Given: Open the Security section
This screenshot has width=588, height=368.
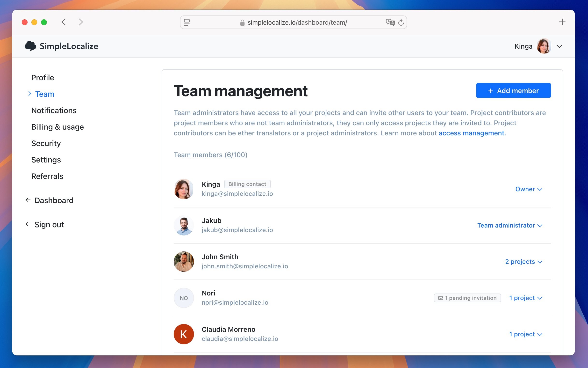Looking at the screenshot, I should pyautogui.click(x=46, y=143).
